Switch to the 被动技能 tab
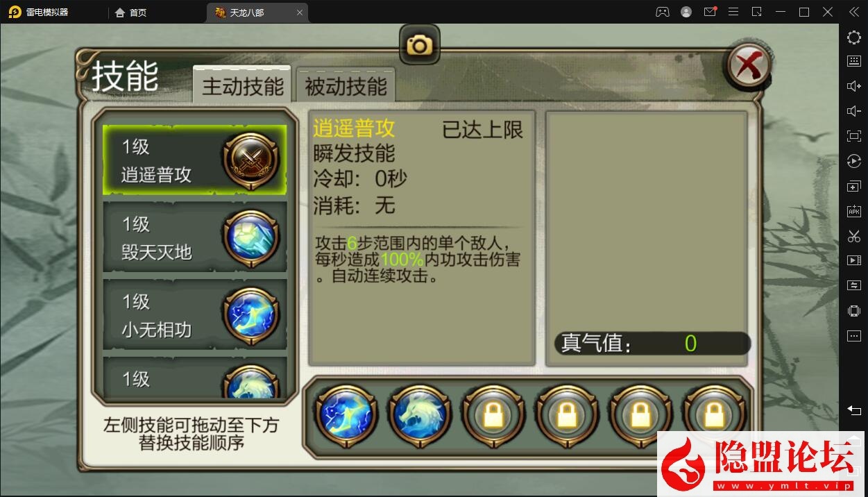Screen dimensions: 868x497 pos(346,85)
